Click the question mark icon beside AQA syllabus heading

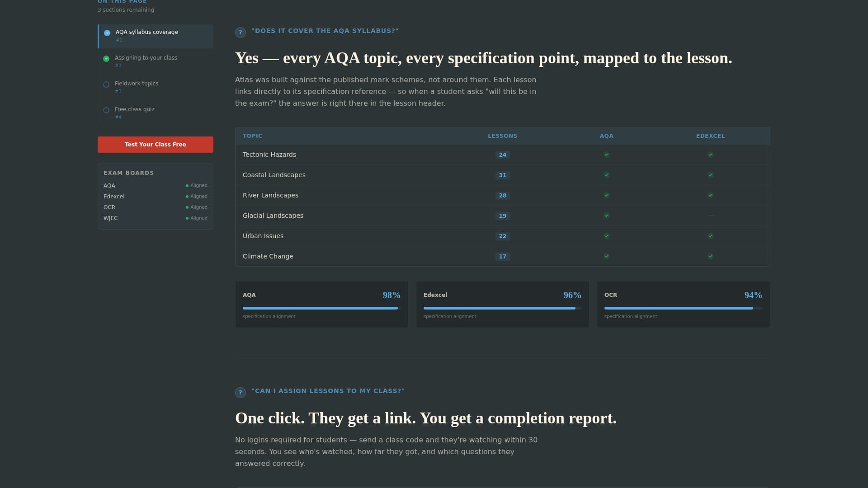coord(241,33)
